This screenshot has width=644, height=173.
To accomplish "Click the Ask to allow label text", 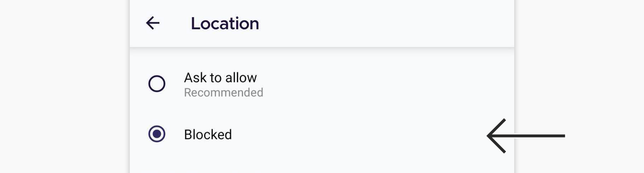I will [220, 77].
